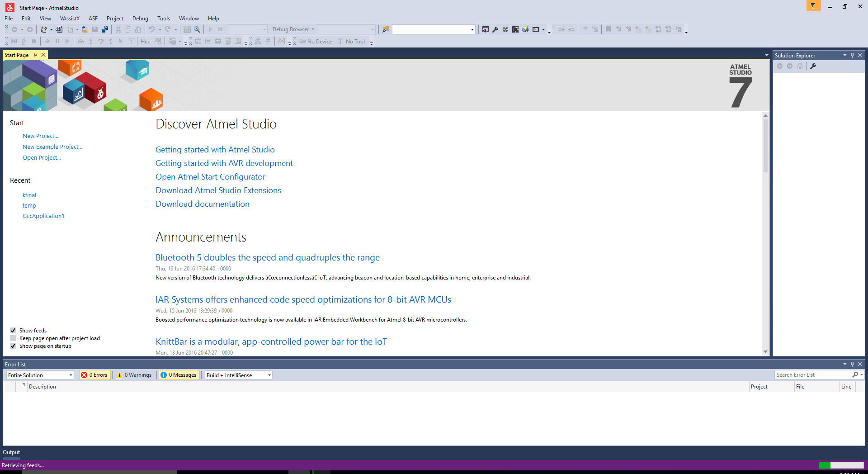Screen dimensions: 868x474
Task: Click the Undo arrow icon
Action: coord(152,29)
